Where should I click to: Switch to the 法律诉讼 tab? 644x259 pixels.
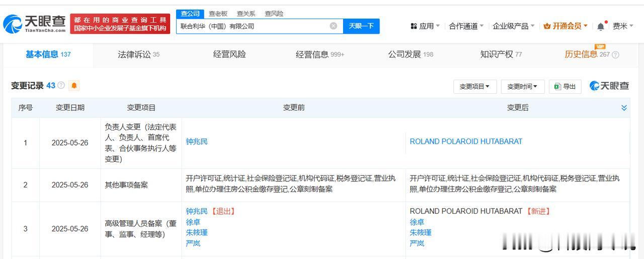point(139,54)
